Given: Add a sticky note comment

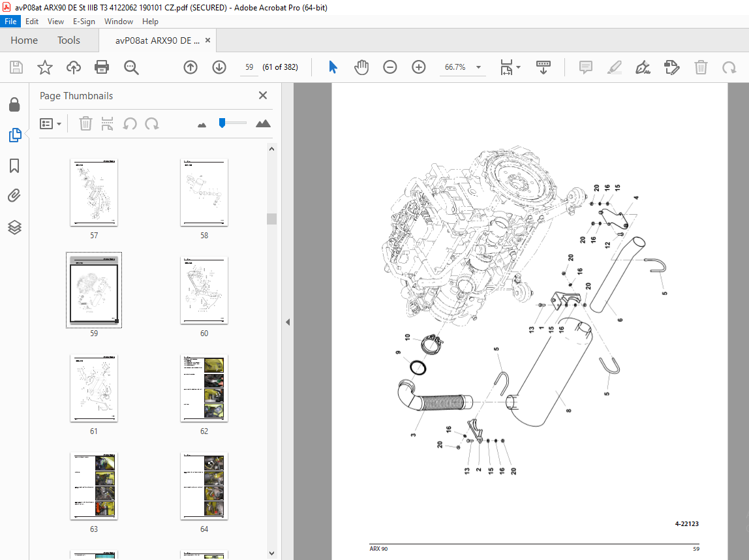Looking at the screenshot, I should click(x=586, y=67).
